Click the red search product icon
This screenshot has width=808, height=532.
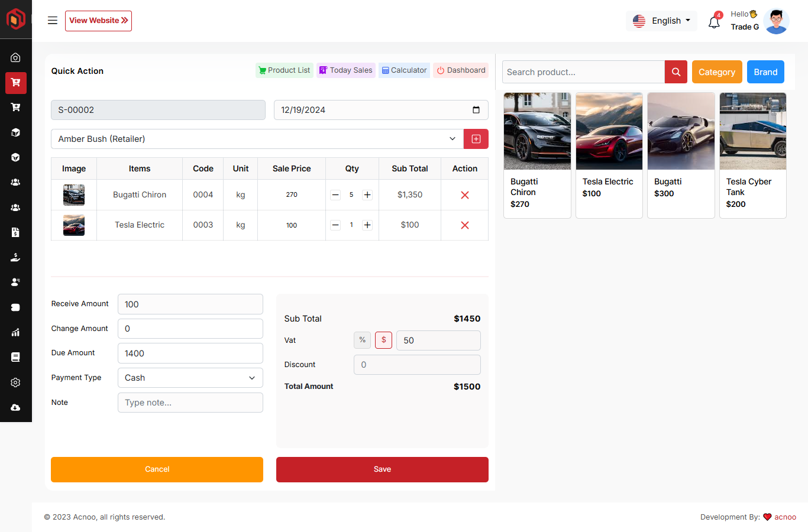(676, 72)
